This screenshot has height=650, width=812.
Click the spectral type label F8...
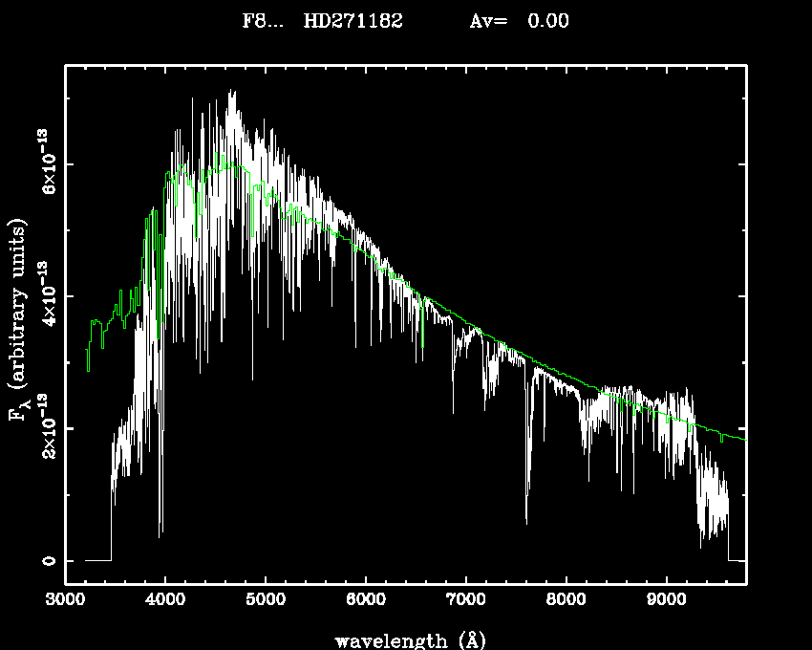coord(263,21)
